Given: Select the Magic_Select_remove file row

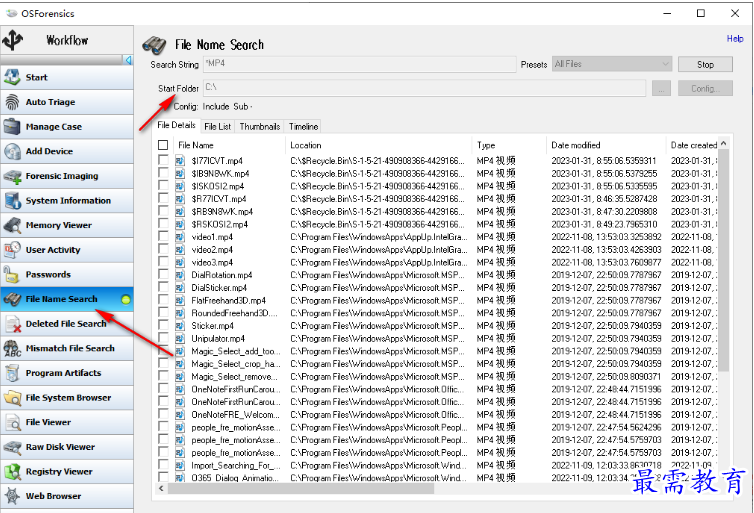Looking at the screenshot, I should (437, 376).
